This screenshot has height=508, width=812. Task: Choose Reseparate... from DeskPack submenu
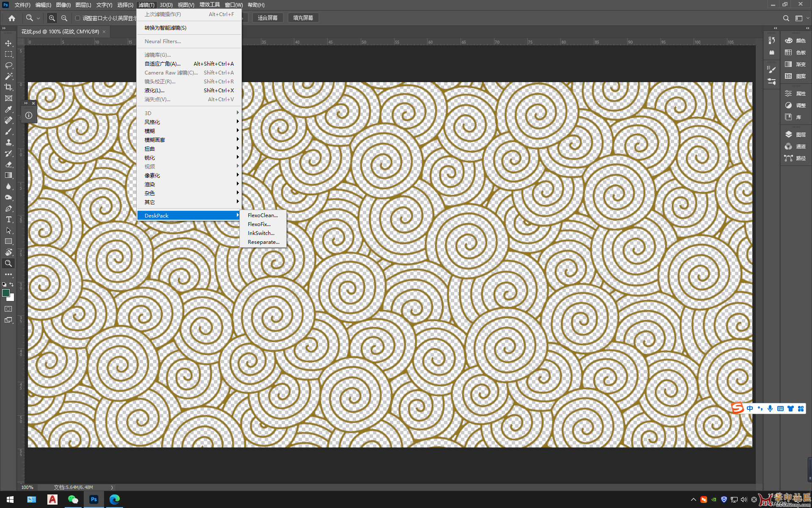click(x=263, y=242)
